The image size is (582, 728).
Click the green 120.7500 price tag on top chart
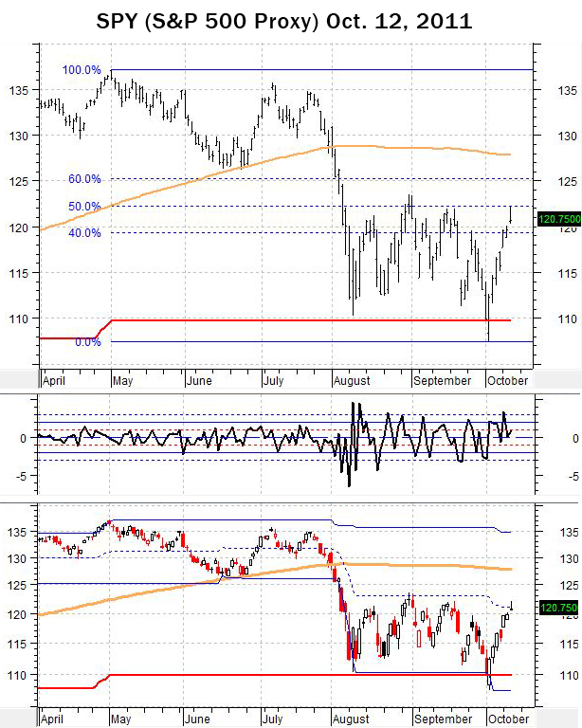[x=559, y=219]
